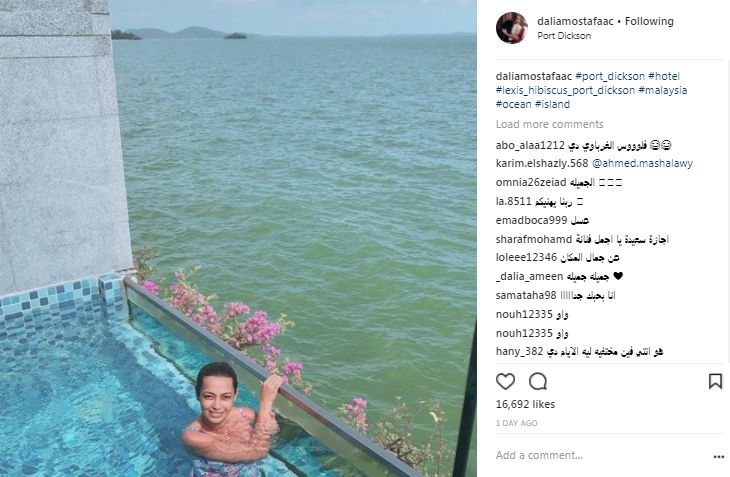
Task: Open the #malaysia hashtag
Action: (662, 90)
